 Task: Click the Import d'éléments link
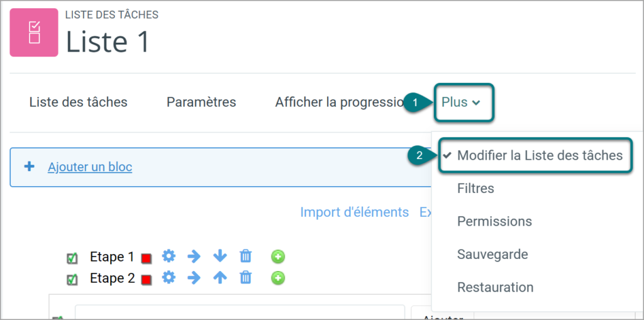coord(355,212)
